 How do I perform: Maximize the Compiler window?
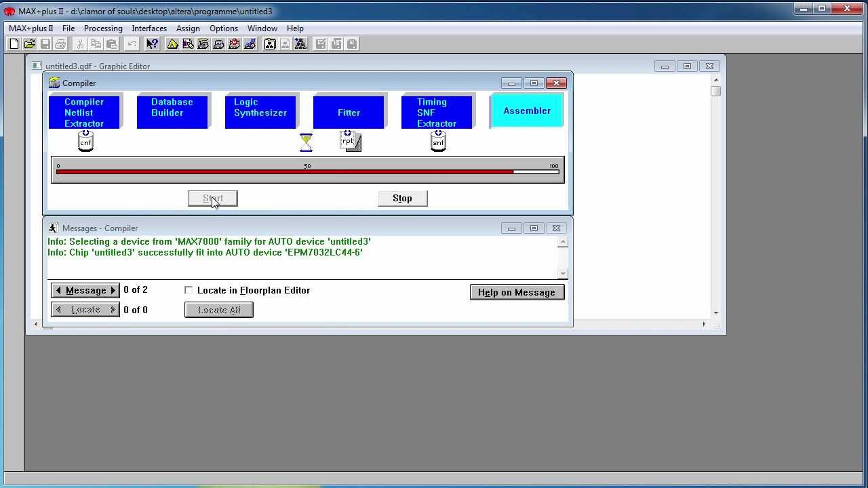tap(534, 83)
